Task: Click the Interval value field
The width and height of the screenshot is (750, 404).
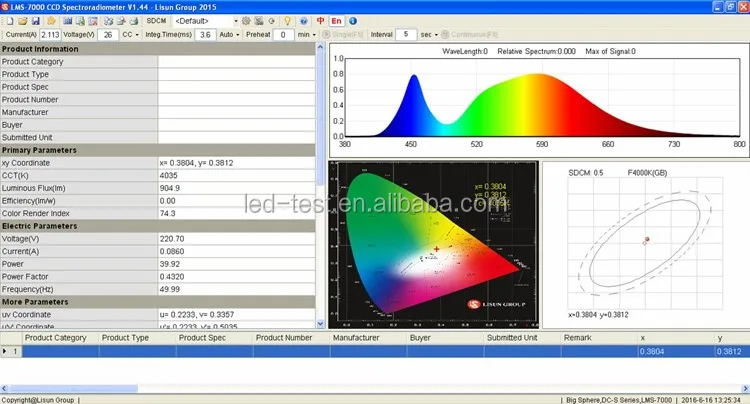Action: tap(406, 34)
